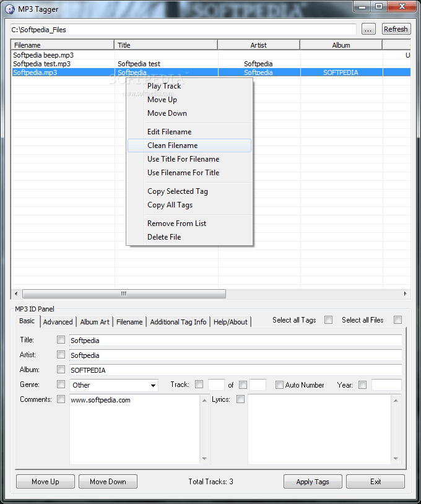Viewport: 421px width, 504px height.
Task: Click the Track number field
Action: 216,385
